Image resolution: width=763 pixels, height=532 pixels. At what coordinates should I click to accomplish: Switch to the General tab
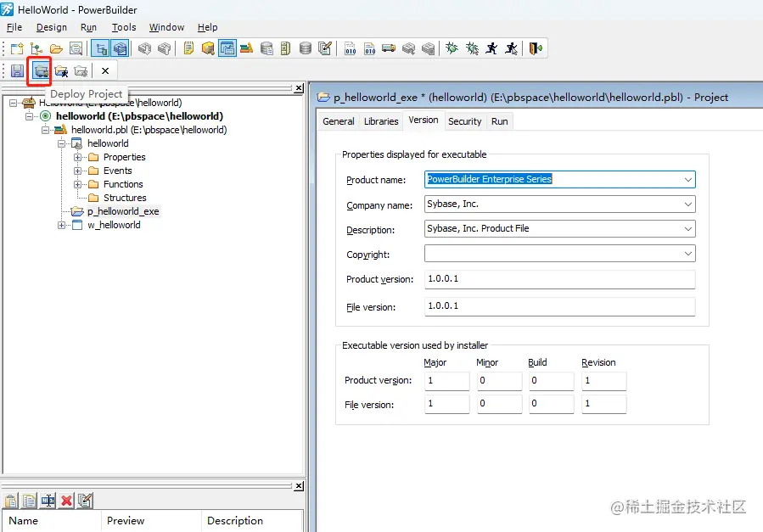[x=339, y=121]
